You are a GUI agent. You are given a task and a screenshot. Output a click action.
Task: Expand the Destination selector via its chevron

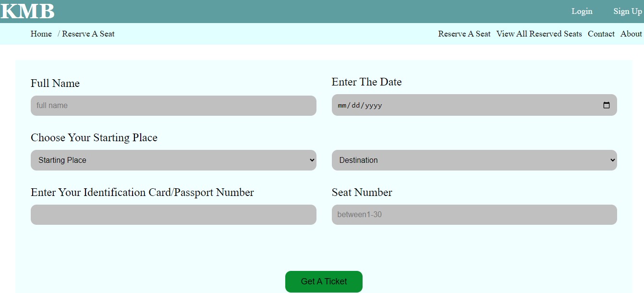pyautogui.click(x=612, y=160)
